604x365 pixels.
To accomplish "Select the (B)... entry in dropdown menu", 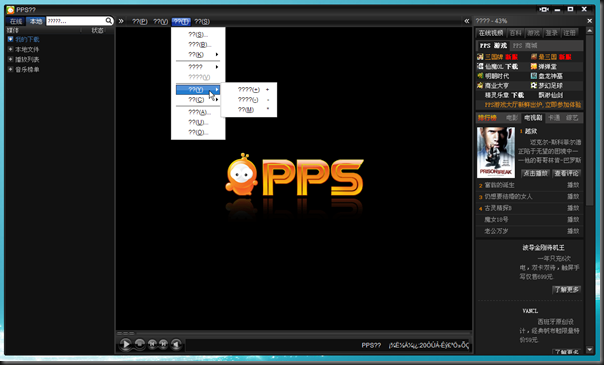I will [x=198, y=45].
